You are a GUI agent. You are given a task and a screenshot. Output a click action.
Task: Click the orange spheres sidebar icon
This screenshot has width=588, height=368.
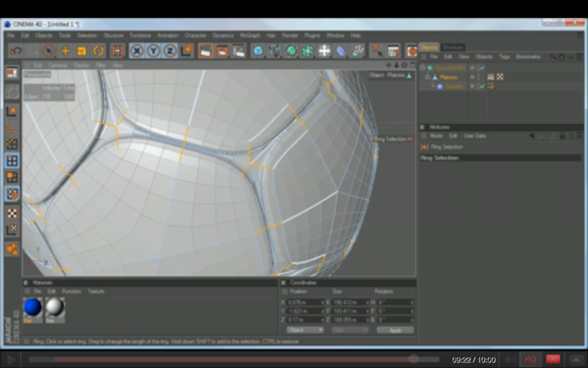tap(12, 249)
